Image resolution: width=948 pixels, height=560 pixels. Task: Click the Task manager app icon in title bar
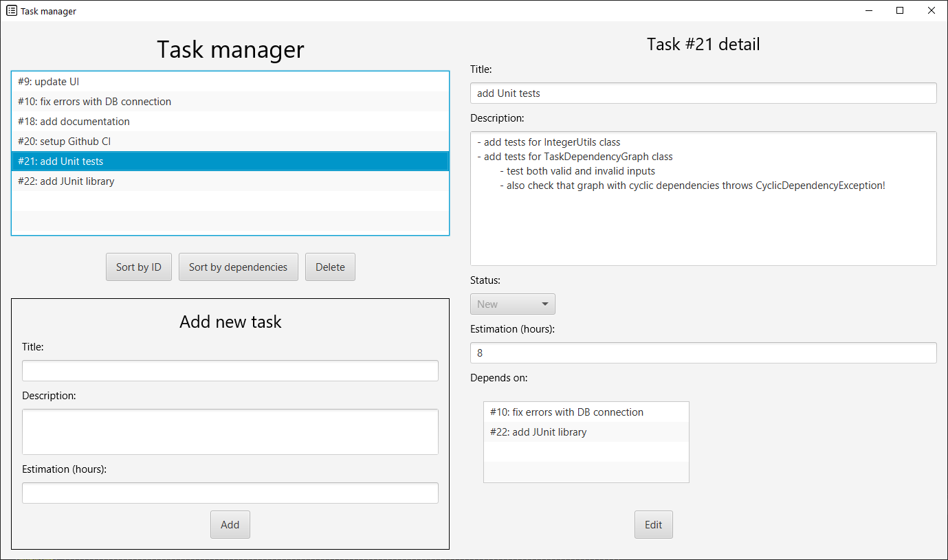(12, 11)
